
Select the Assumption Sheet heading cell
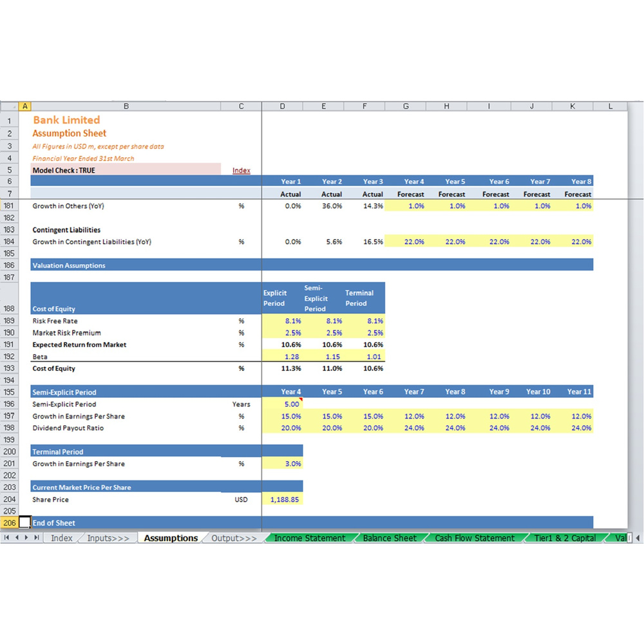[126, 133]
